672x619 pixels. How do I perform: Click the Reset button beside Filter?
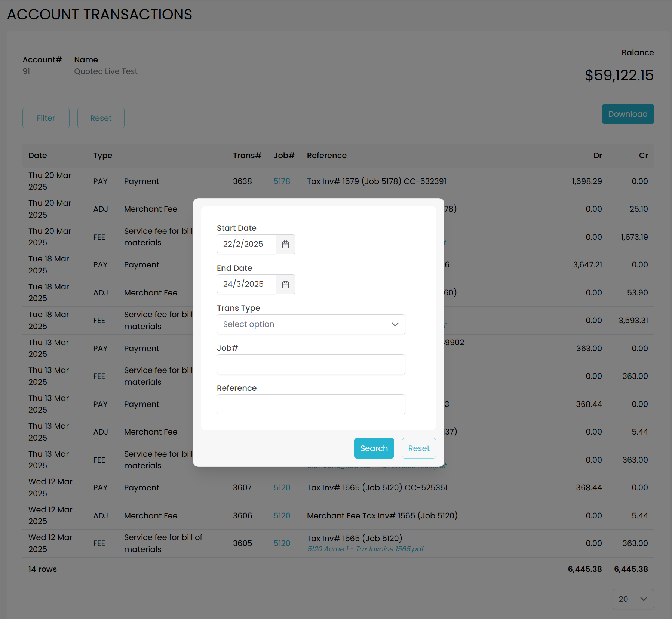tap(101, 118)
